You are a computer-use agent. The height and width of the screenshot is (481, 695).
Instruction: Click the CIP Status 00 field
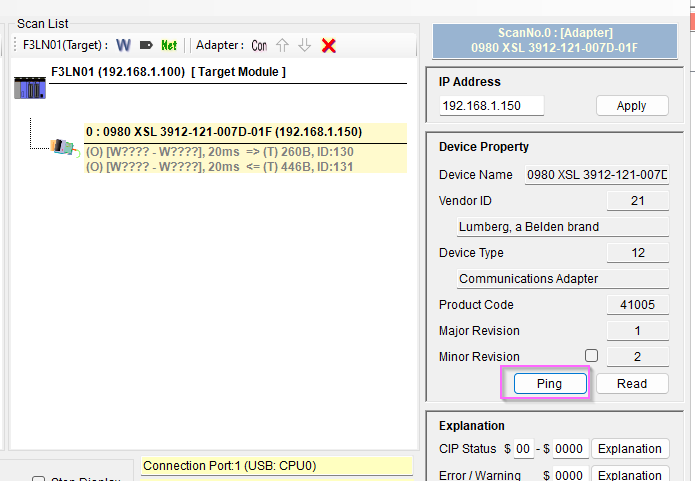[x=523, y=449]
